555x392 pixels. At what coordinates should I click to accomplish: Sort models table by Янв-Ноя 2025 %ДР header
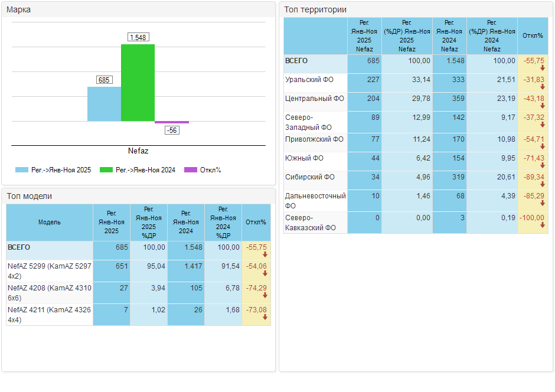tap(149, 222)
